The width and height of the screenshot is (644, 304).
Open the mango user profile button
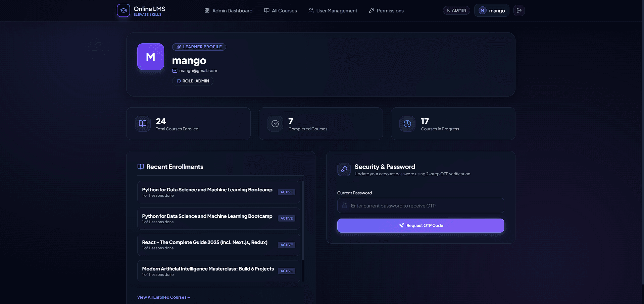click(492, 10)
